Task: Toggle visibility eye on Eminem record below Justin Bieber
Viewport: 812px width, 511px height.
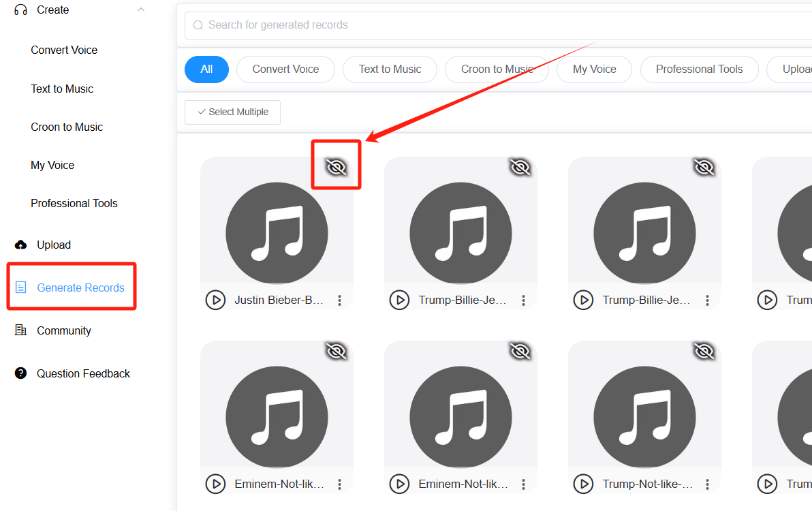Action: coord(336,351)
